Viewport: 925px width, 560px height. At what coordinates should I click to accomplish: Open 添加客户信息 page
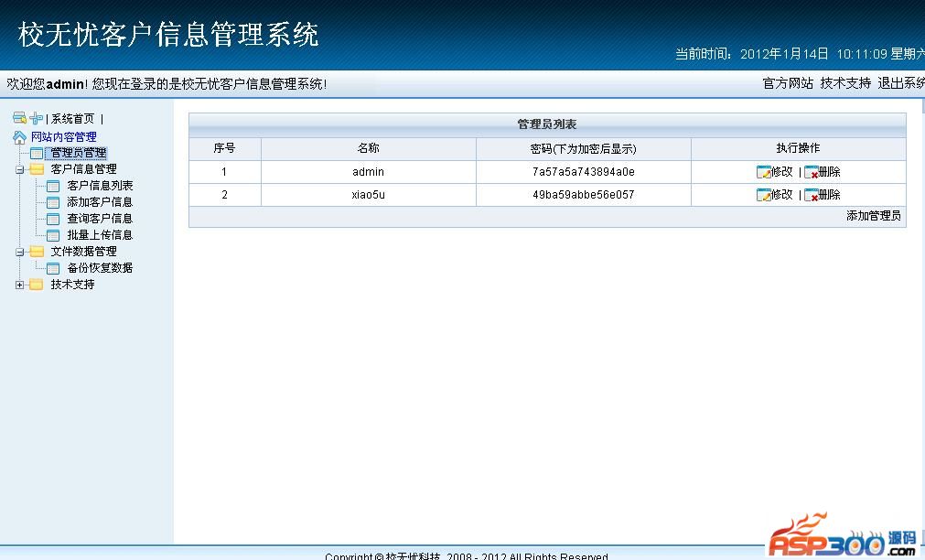click(100, 202)
